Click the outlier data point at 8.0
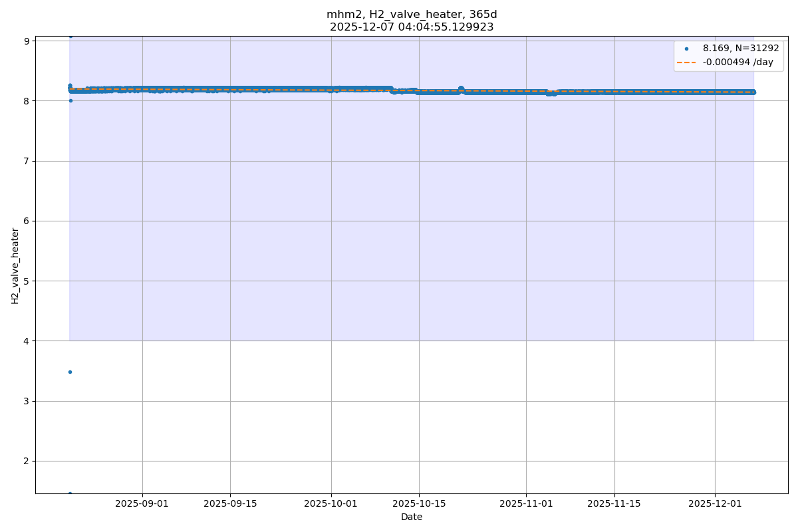The width and height of the screenshot is (798, 532). point(70,100)
